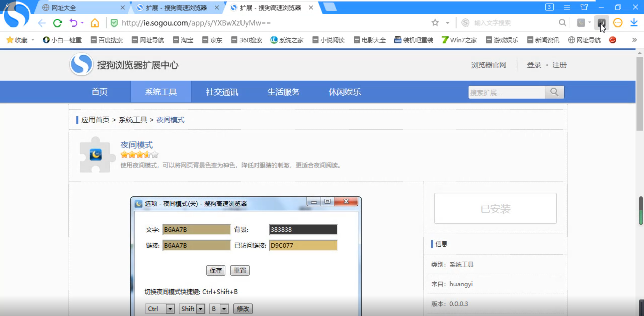The image size is (644, 316).
Task: Click the 保存 button in the dialog
Action: tap(216, 270)
